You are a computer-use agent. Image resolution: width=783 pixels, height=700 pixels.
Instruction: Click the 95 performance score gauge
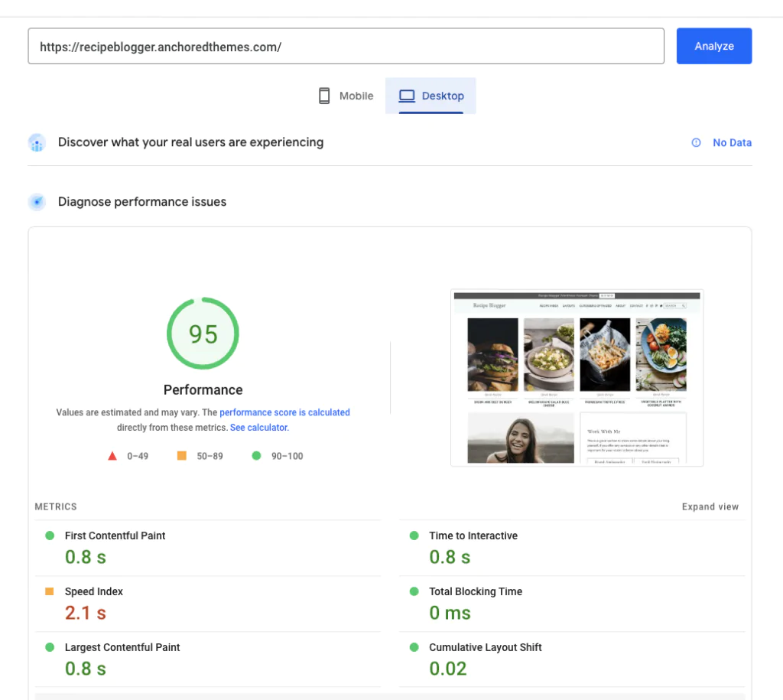click(x=203, y=334)
